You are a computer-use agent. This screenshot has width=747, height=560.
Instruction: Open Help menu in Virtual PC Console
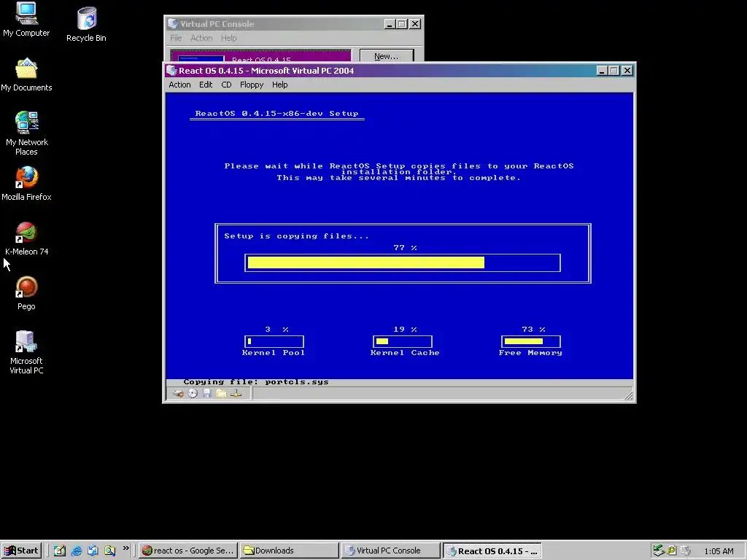(228, 38)
